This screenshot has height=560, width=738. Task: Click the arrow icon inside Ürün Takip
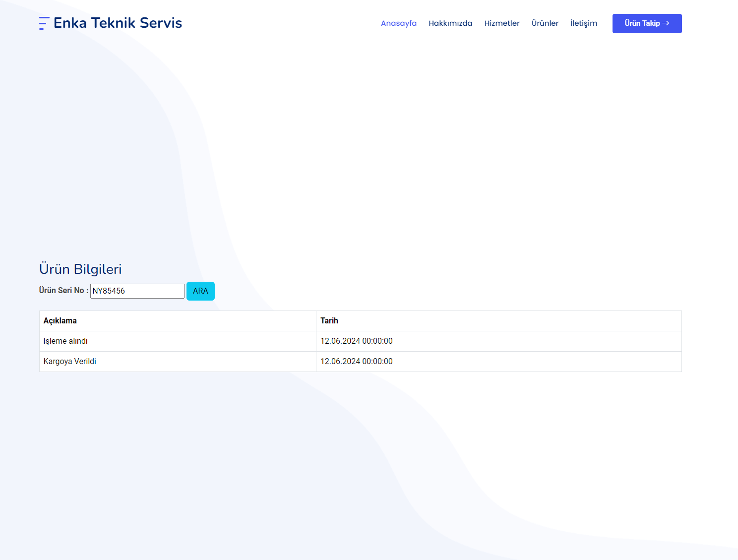point(666,23)
